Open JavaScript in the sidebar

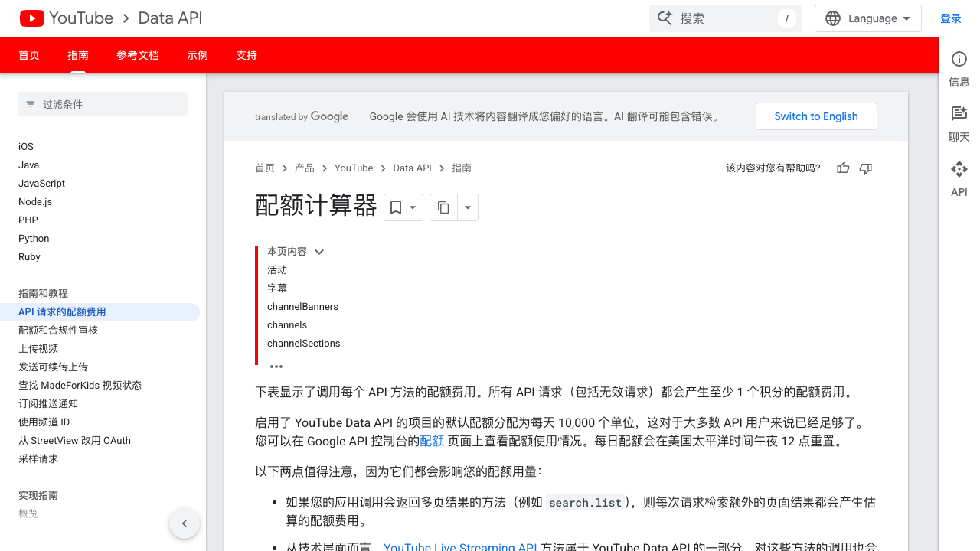click(x=42, y=184)
